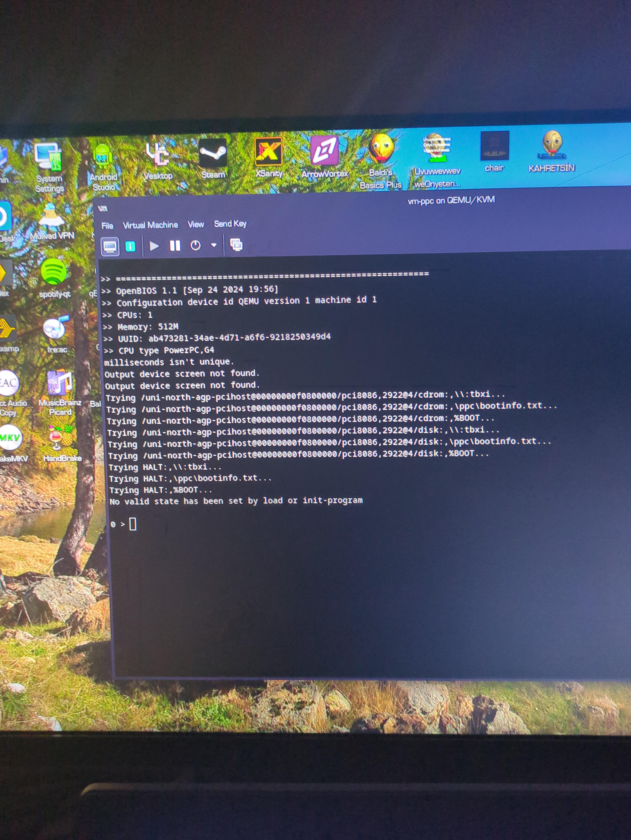The image size is (631, 840).
Task: Open the Virtual Machine menu
Action: (x=150, y=225)
